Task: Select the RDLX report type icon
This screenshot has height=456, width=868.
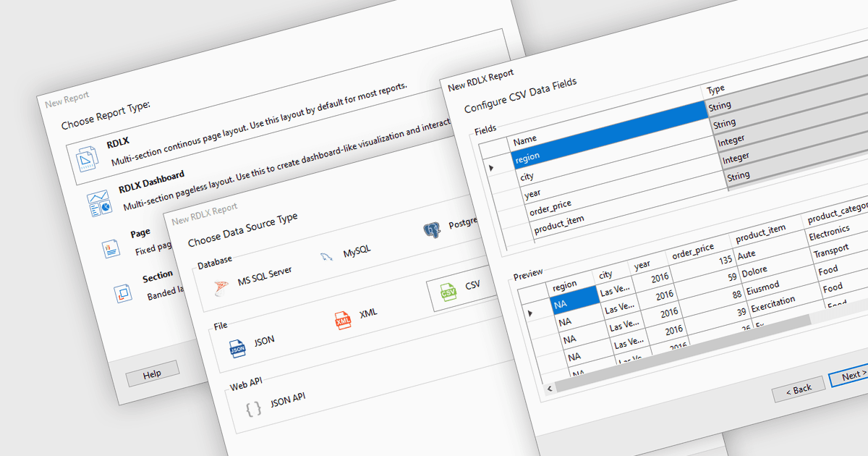Action: pos(88,158)
